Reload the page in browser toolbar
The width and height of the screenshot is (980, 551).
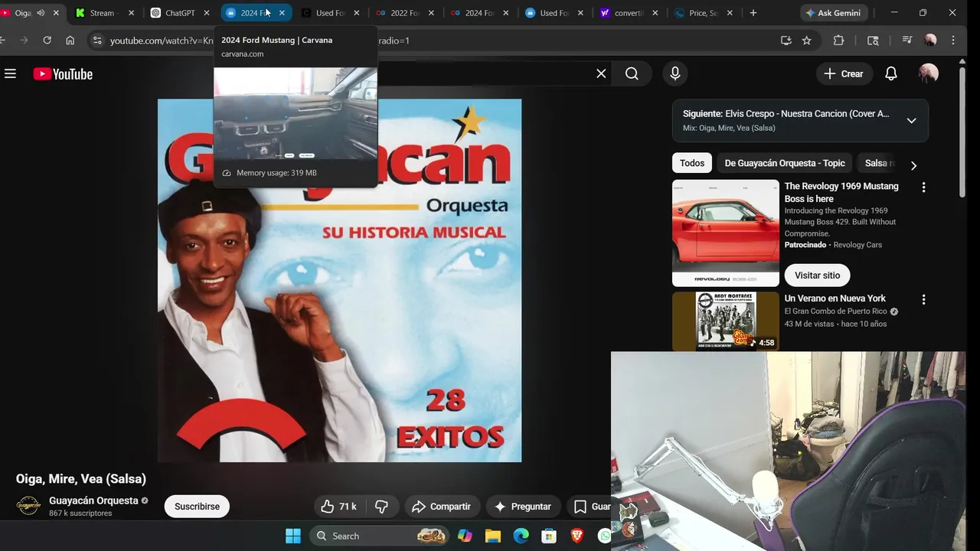point(47,40)
